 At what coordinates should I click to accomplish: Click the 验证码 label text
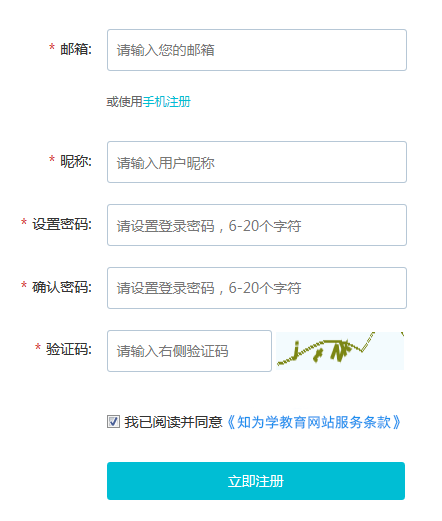tap(69, 349)
